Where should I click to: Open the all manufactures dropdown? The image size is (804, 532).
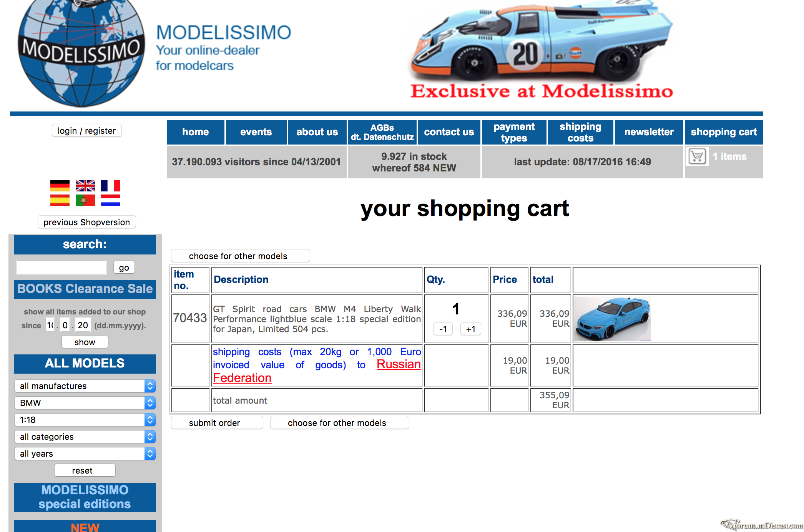[85, 386]
